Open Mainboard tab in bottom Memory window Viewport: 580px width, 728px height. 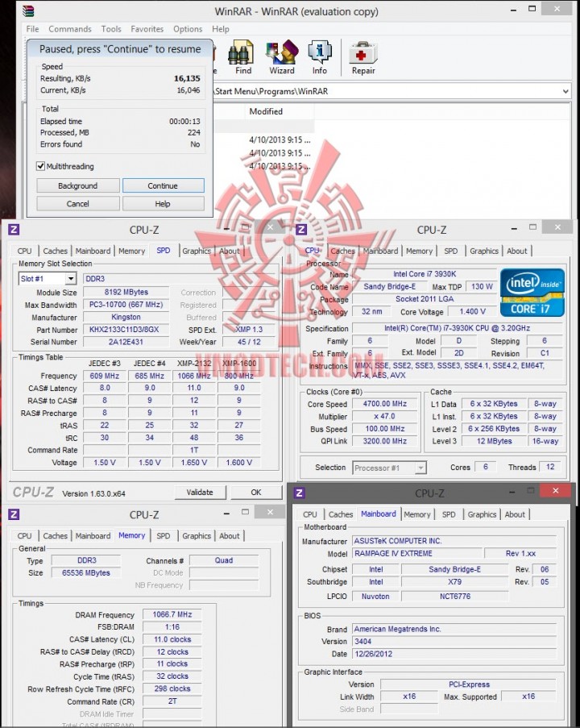[93, 536]
